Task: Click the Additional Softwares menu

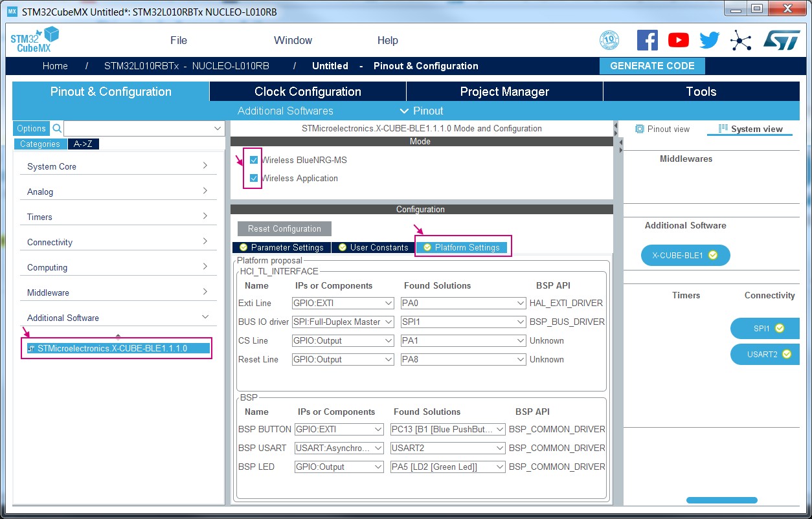Action: click(x=285, y=111)
